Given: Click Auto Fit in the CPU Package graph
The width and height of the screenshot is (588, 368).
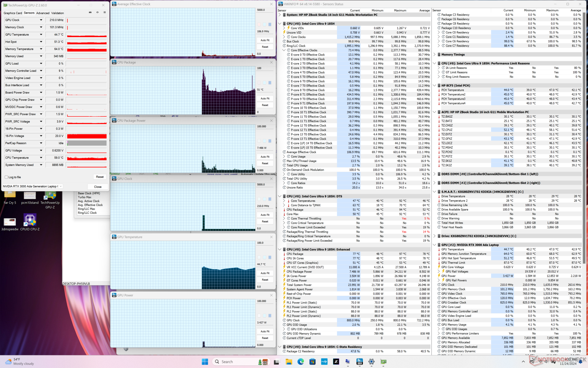Looking at the screenshot, I should point(265,99).
